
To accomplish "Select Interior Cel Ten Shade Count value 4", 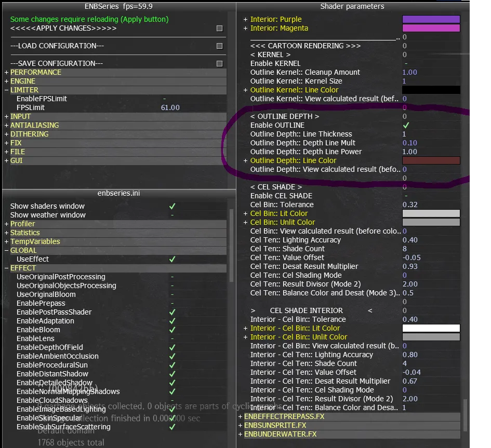I will click(405, 363).
